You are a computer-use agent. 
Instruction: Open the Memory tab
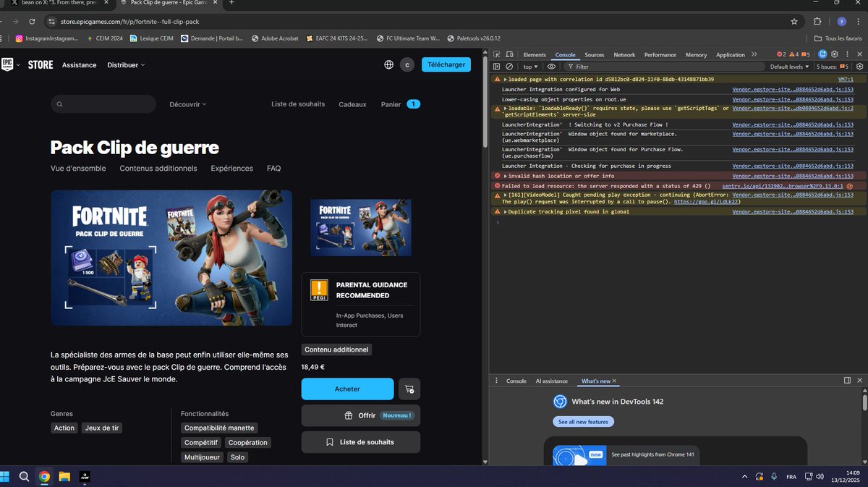pyautogui.click(x=696, y=55)
